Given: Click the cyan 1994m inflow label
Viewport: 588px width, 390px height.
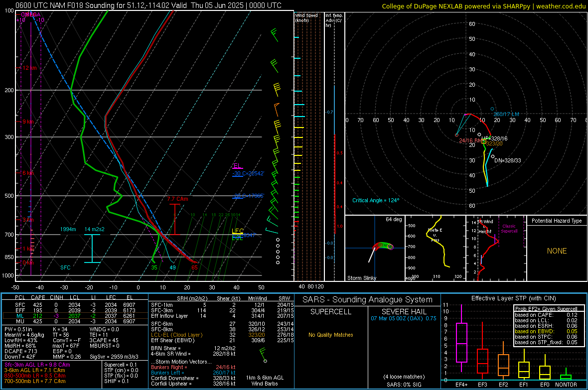Looking at the screenshot, I should point(68,229).
